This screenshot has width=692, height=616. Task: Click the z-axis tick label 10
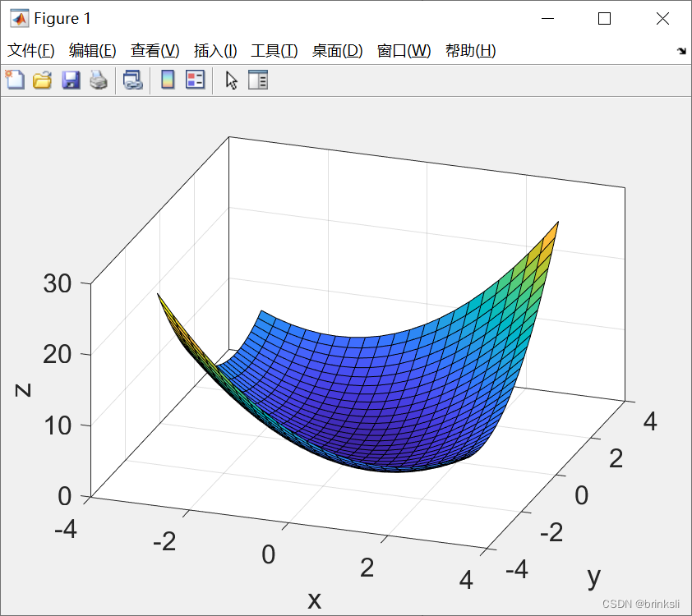pos(58,425)
